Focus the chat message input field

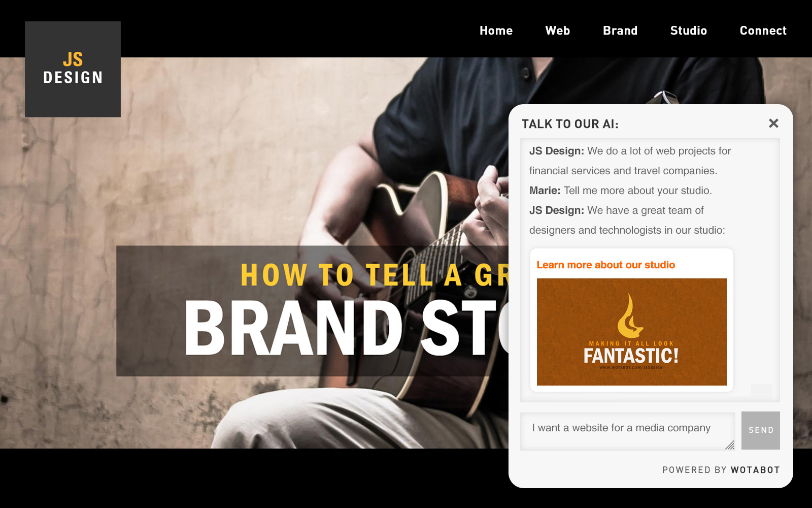(628, 431)
